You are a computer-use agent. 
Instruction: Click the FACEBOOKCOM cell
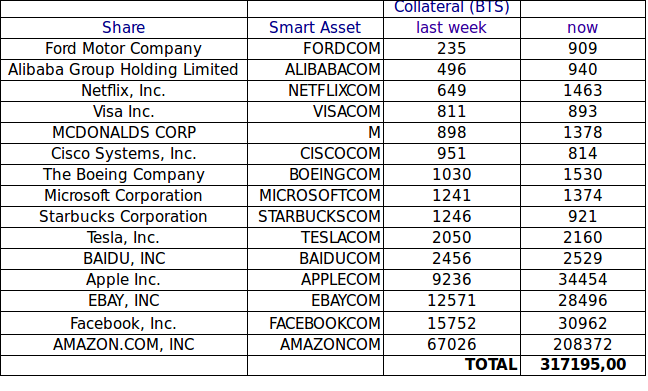pos(315,323)
